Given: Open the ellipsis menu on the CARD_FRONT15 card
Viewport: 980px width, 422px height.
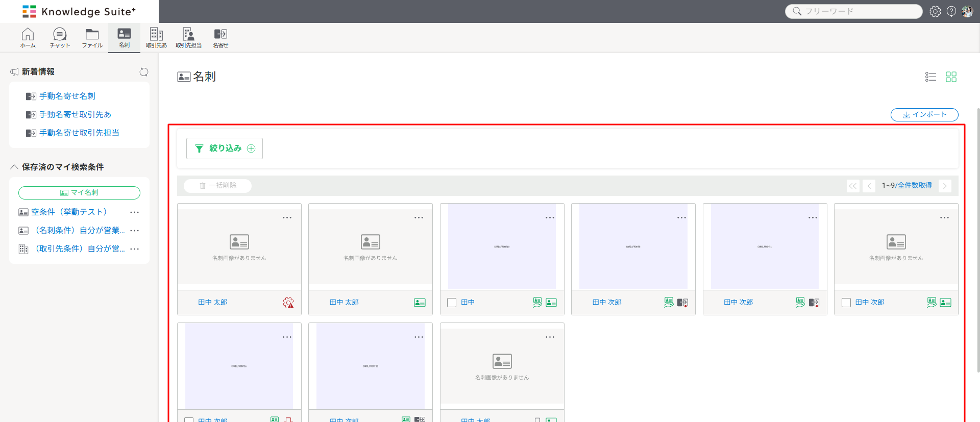Looking at the screenshot, I should [x=419, y=337].
